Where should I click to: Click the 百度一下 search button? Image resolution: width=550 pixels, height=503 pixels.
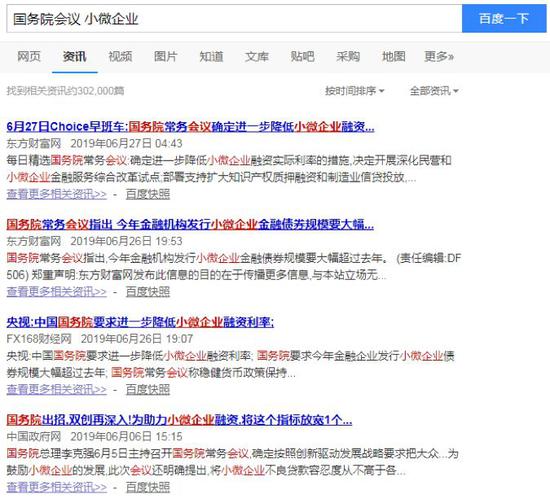pos(504,19)
